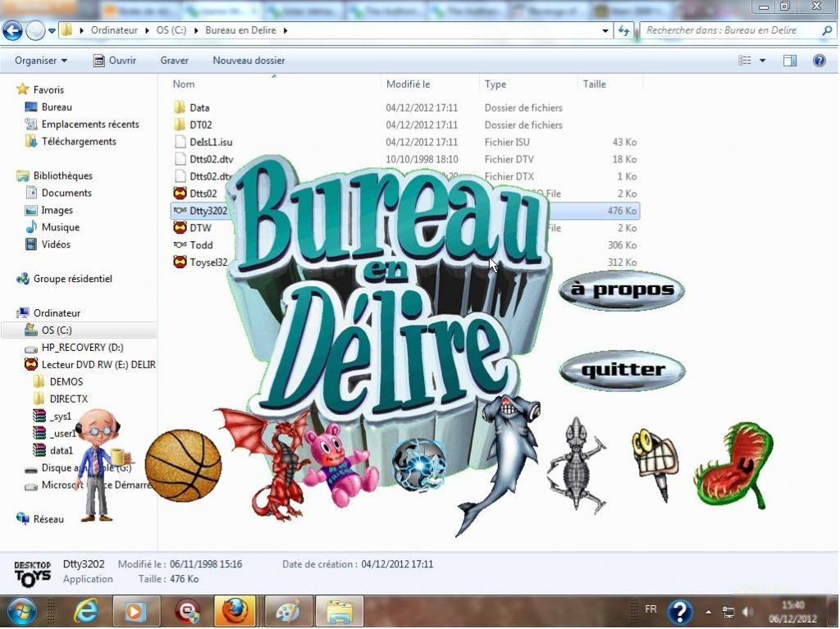840x629 pixels.
Task: Sort by the Type column header
Action: [x=495, y=84]
